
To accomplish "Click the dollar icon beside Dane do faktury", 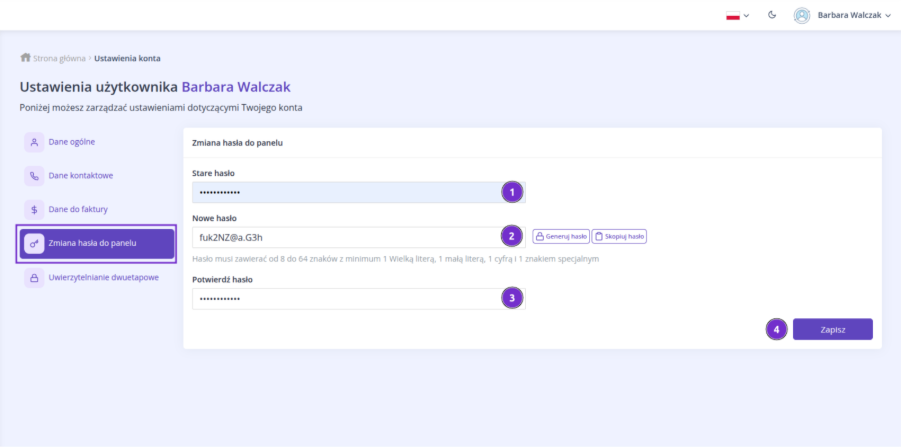I will [x=34, y=209].
